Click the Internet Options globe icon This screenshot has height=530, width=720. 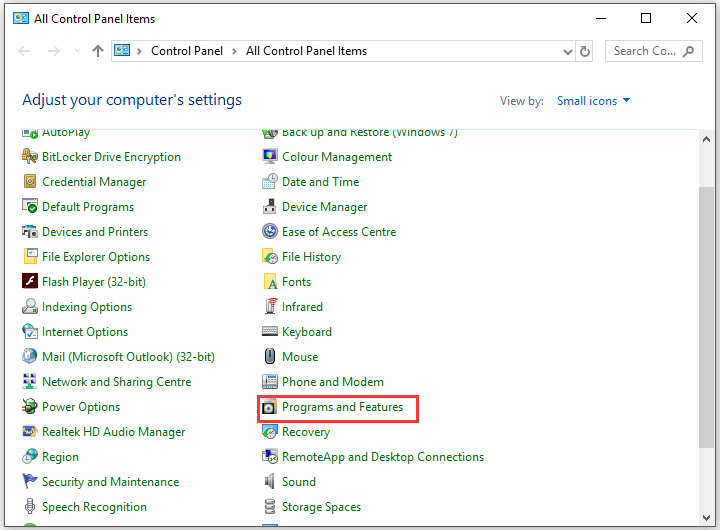coord(30,331)
